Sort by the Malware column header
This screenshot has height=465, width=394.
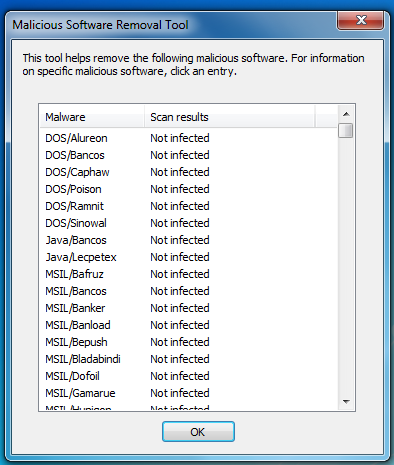pos(92,117)
